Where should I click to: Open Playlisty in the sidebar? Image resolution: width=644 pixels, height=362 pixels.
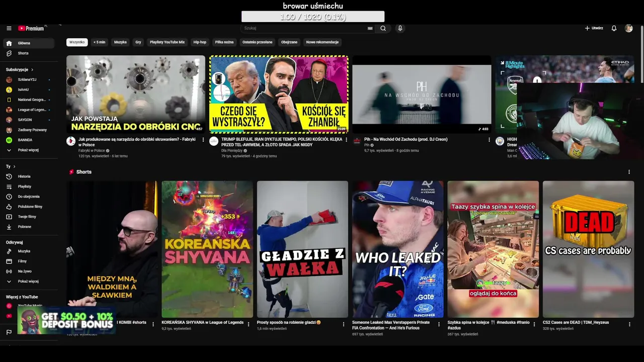(29, 187)
